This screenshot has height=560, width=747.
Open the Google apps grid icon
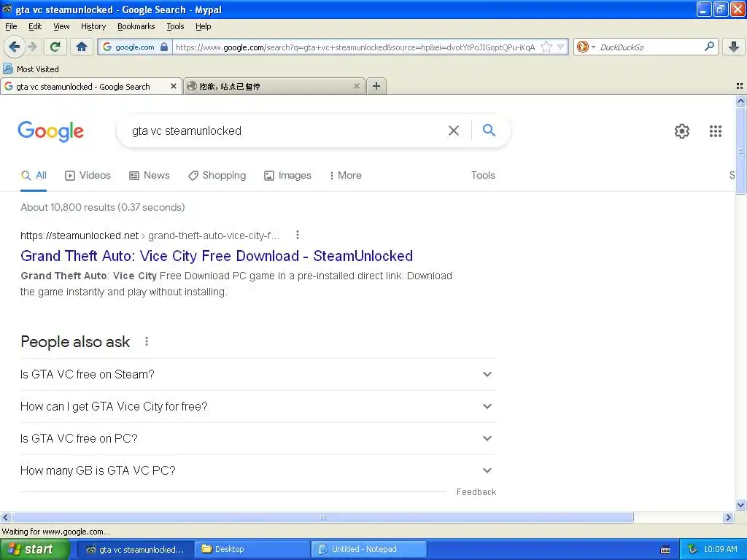pyautogui.click(x=715, y=131)
